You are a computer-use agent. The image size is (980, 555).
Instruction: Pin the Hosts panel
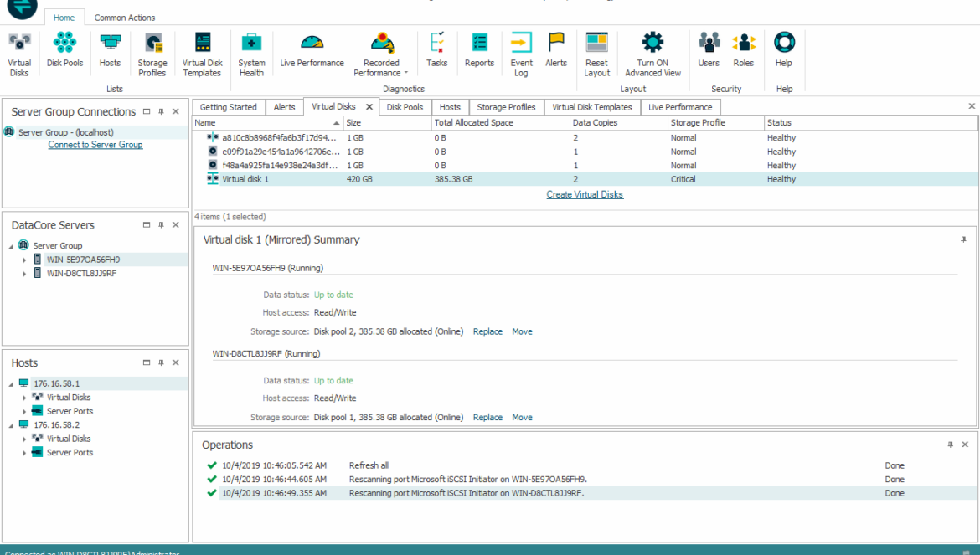(162, 362)
